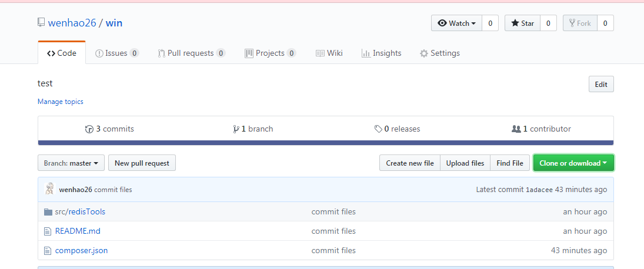Click the test description text

coord(45,83)
